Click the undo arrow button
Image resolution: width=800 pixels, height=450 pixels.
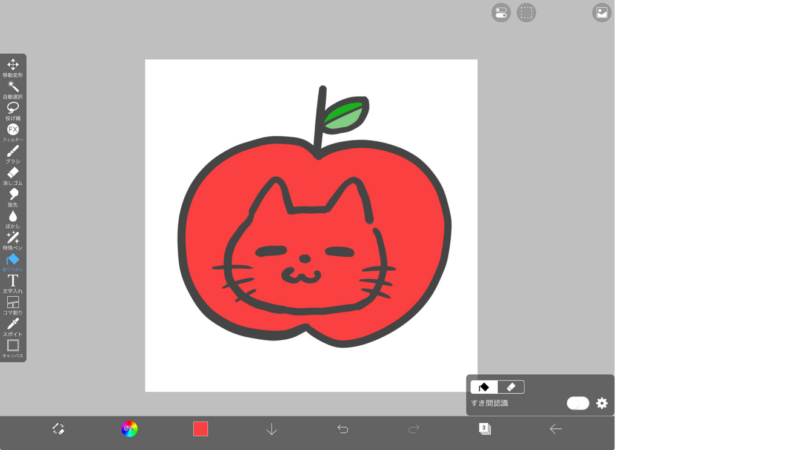tap(343, 429)
